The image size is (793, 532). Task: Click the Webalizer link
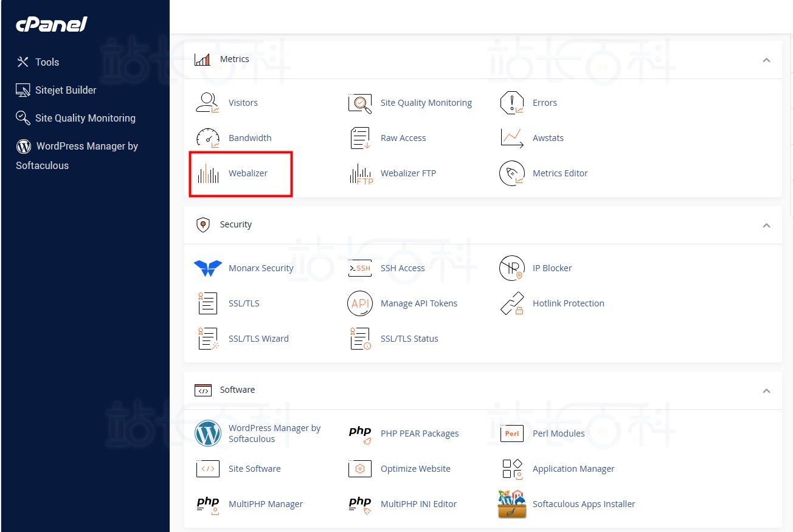pyautogui.click(x=248, y=173)
